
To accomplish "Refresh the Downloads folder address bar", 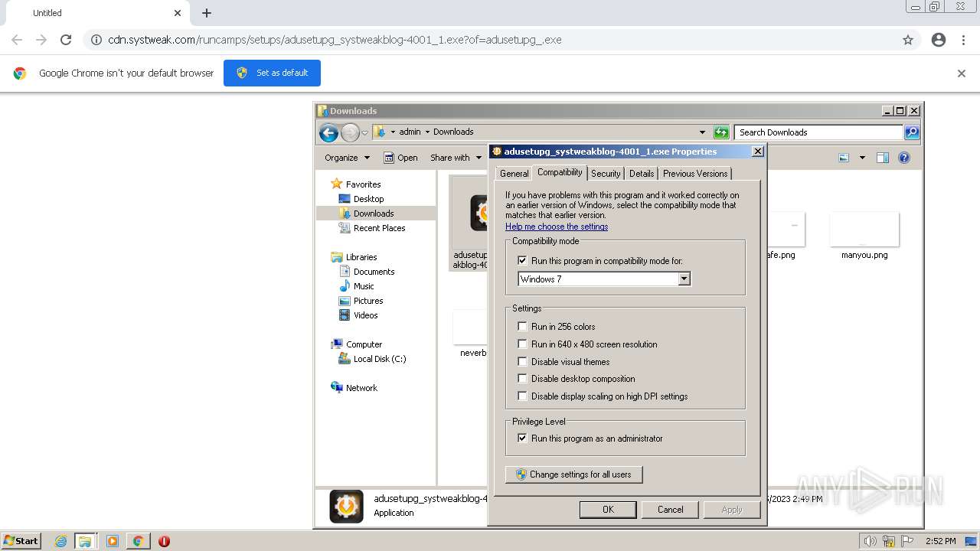I will tap(720, 132).
